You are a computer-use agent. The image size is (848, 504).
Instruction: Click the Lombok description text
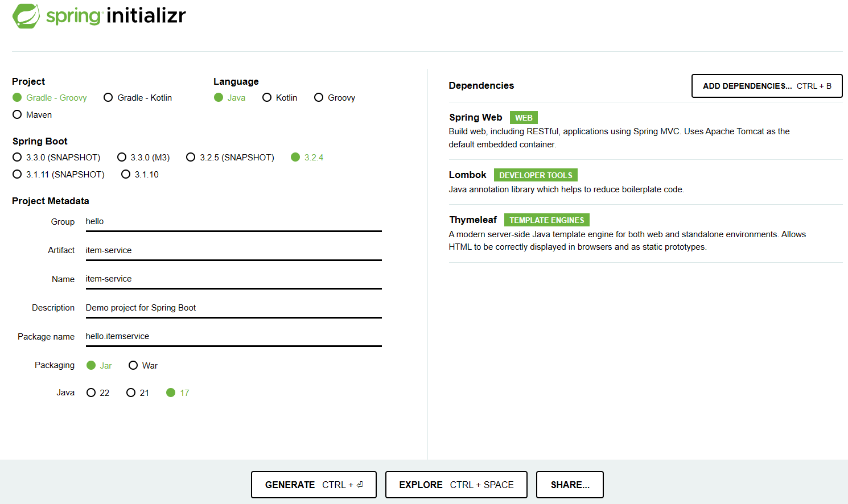(x=566, y=189)
